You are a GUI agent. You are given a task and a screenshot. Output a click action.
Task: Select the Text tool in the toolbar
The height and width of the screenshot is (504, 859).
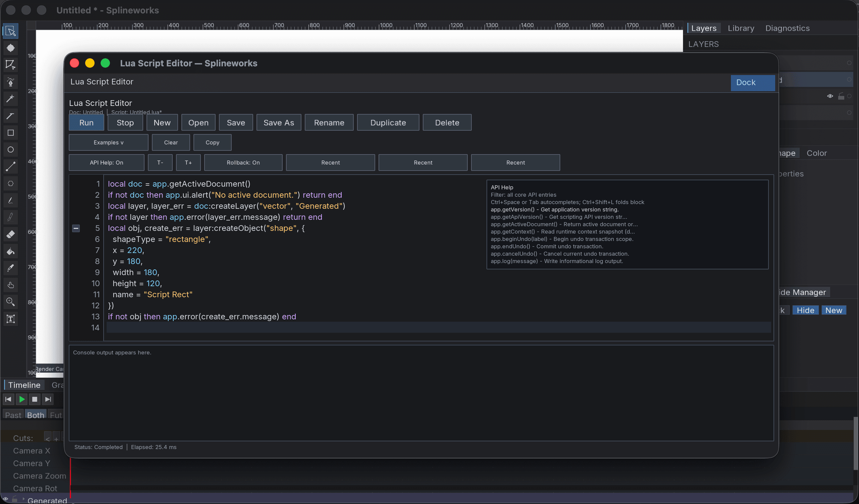(x=11, y=319)
